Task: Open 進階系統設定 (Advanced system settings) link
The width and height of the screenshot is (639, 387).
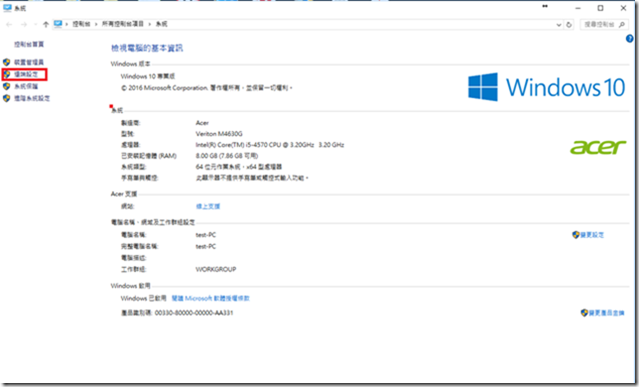Action: (x=32, y=98)
